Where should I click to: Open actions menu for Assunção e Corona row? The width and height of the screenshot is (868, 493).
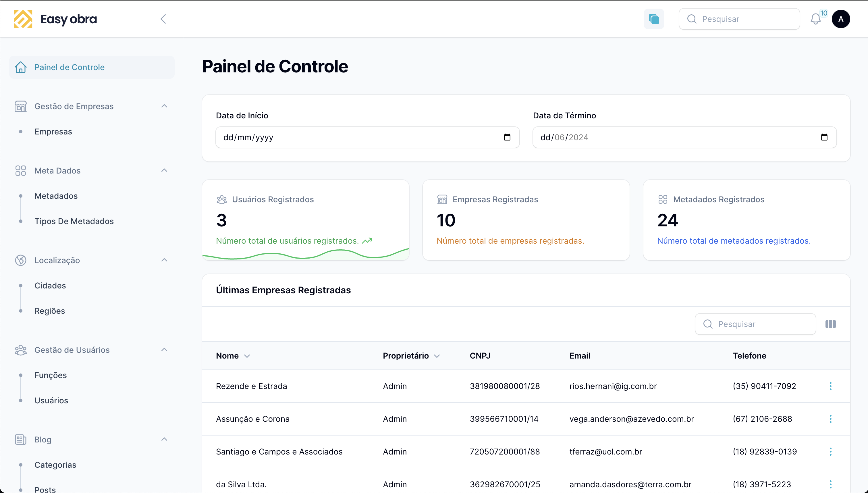click(x=830, y=419)
